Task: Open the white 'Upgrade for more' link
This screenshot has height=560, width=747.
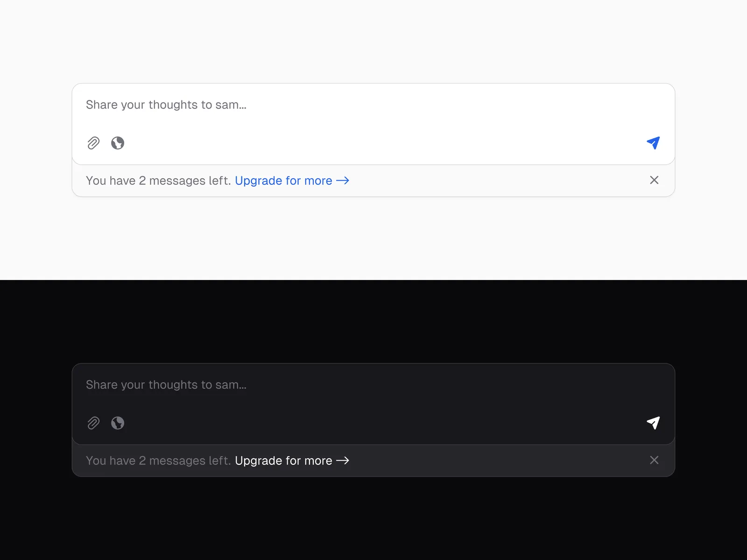Action: 283,461
